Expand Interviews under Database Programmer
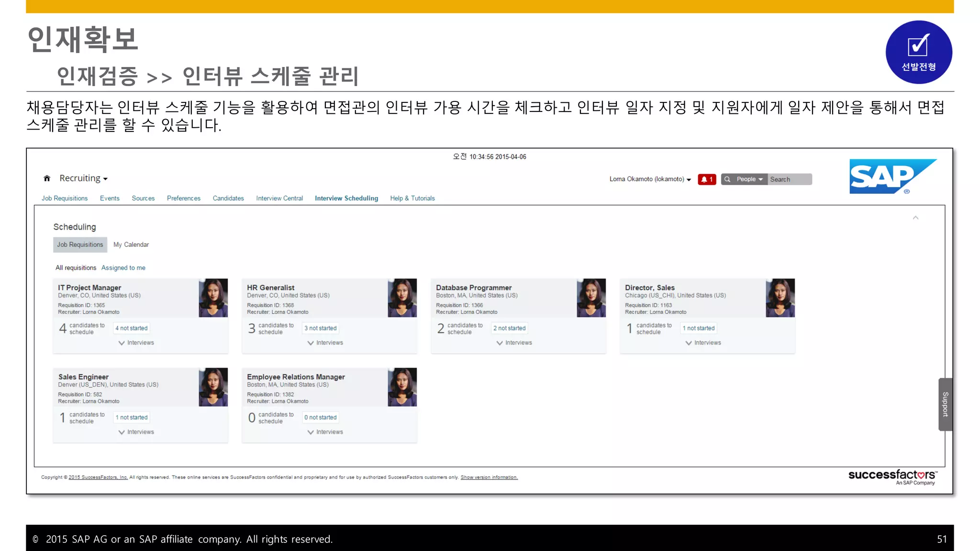Screen dimensions: 980x551 pyautogui.click(x=514, y=343)
